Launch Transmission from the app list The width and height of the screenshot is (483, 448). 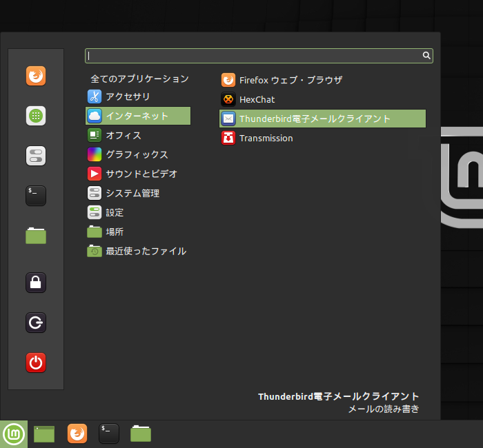pyautogui.click(x=322, y=138)
